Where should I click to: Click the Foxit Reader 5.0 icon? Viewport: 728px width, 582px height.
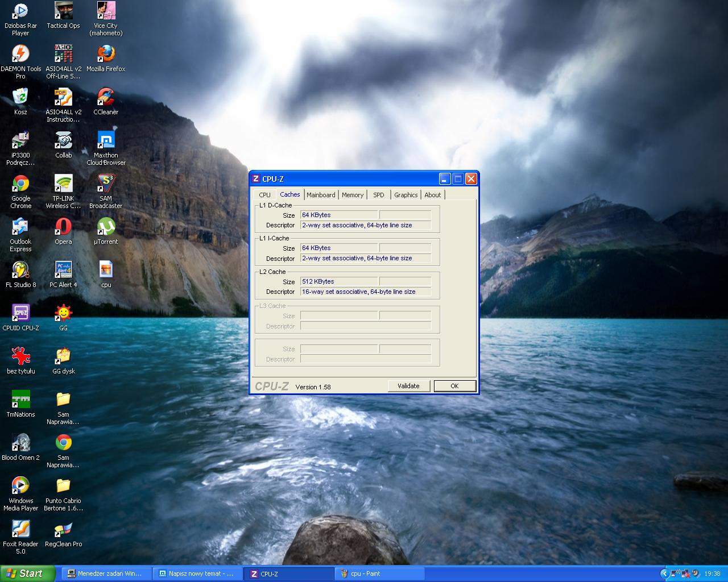coord(20,530)
